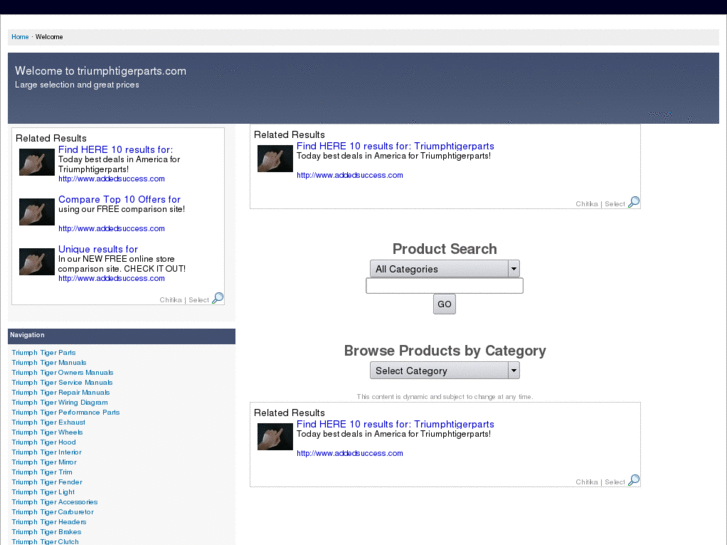This screenshot has height=545, width=727.
Task: Open Triumph Tiger Accessories link
Action: pyautogui.click(x=55, y=502)
